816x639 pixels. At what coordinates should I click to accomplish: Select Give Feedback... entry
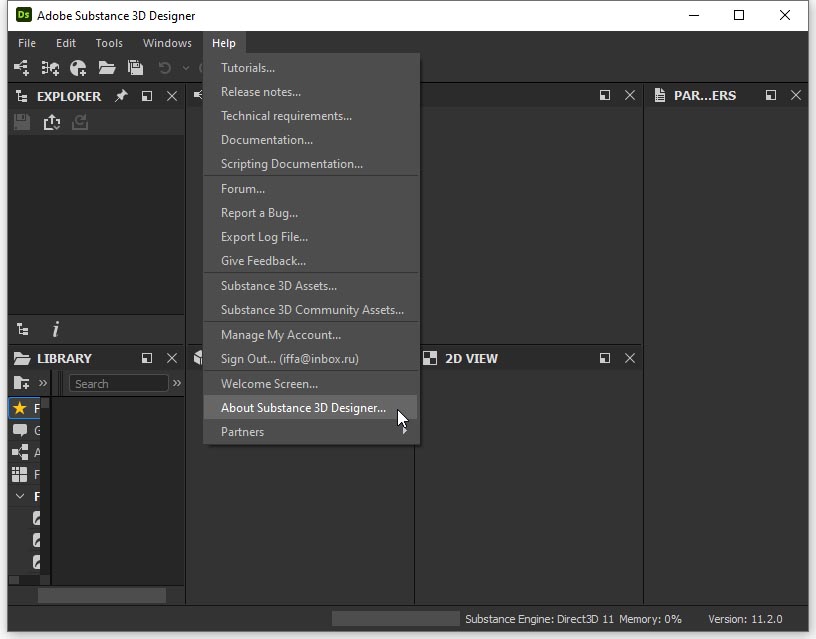tap(311, 261)
